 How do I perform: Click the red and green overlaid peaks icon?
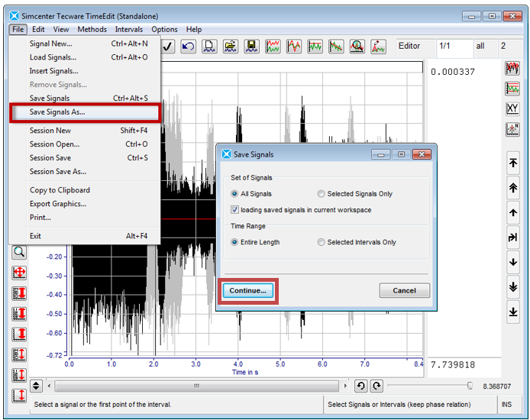294,47
